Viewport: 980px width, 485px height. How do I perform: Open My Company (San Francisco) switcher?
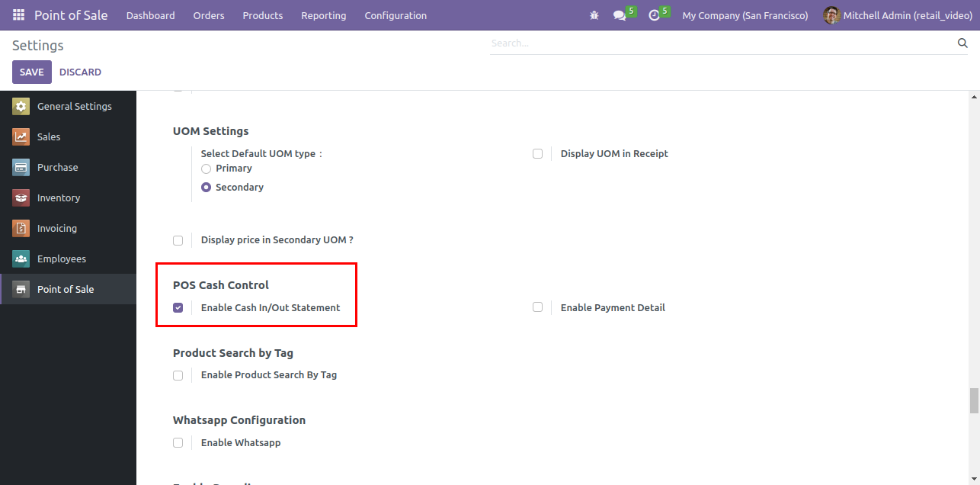coord(745,15)
